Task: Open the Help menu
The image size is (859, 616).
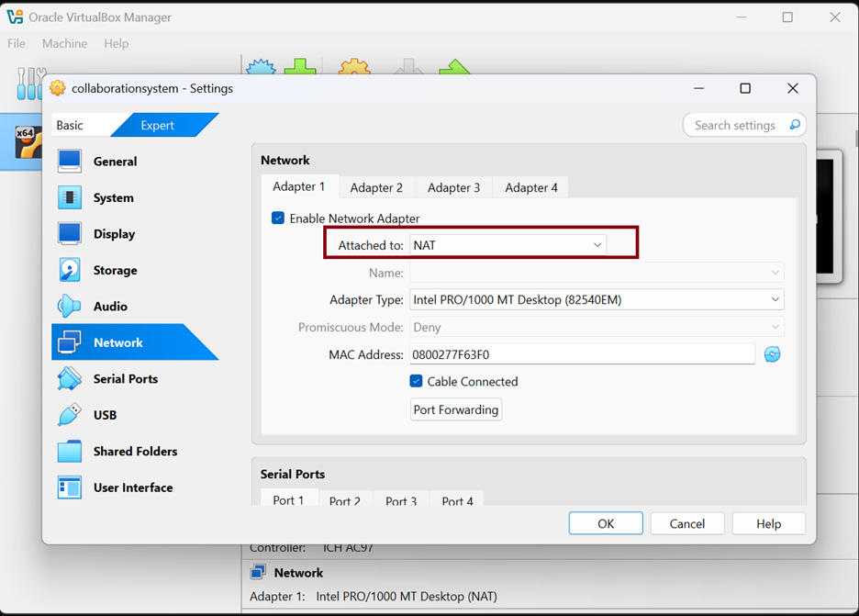Action: tap(117, 43)
